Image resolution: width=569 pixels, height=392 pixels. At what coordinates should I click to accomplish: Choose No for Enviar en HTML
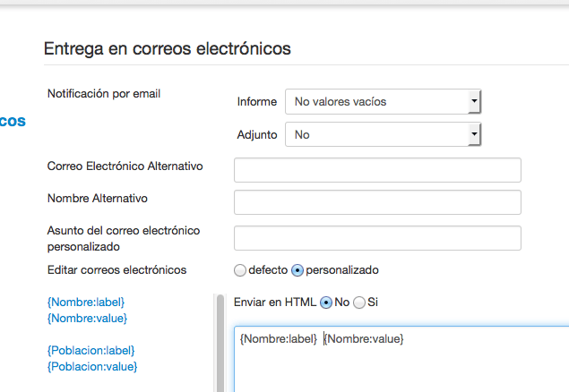pyautogui.click(x=326, y=303)
